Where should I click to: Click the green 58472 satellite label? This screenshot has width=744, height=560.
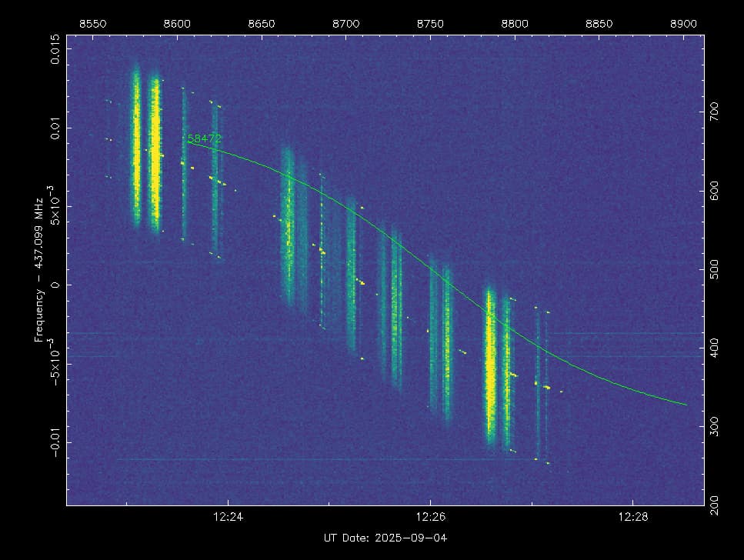pyautogui.click(x=205, y=139)
